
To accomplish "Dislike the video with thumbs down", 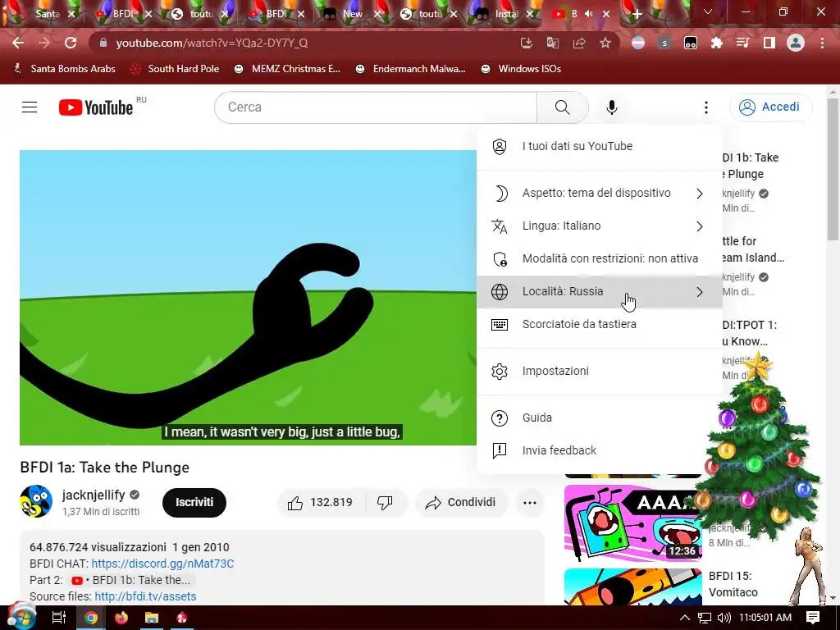I will pos(385,503).
